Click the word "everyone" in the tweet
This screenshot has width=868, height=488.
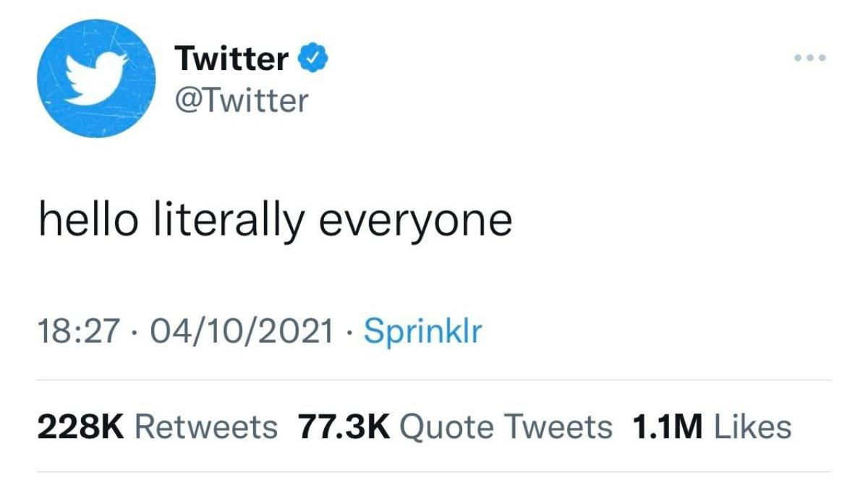pos(415,221)
